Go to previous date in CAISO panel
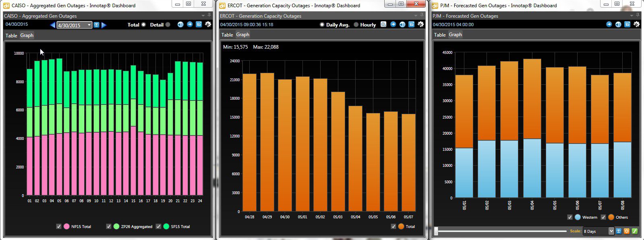Screen dimensions: 644x240 point(53,25)
